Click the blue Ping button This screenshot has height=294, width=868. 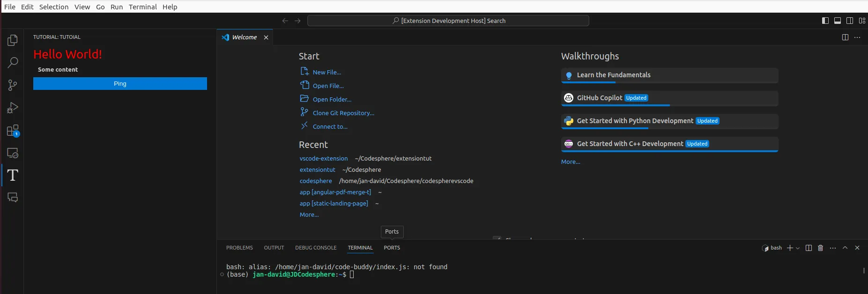coord(120,84)
